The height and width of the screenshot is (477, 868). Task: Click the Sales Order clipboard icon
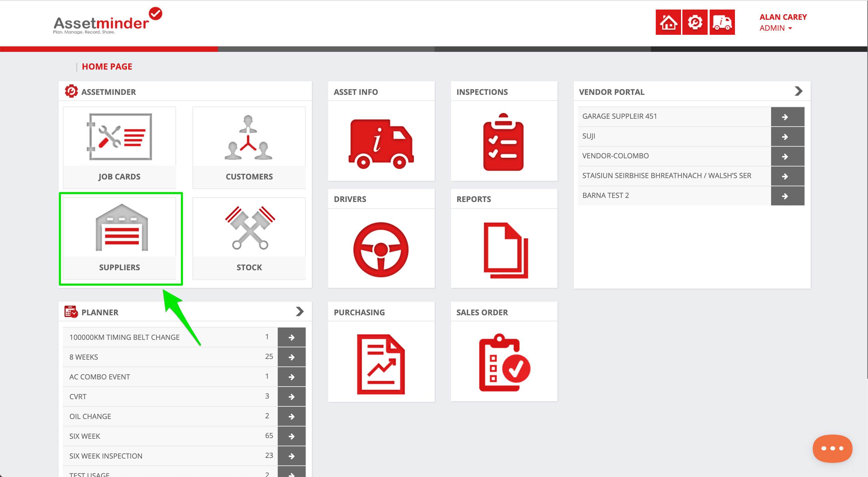(505, 362)
